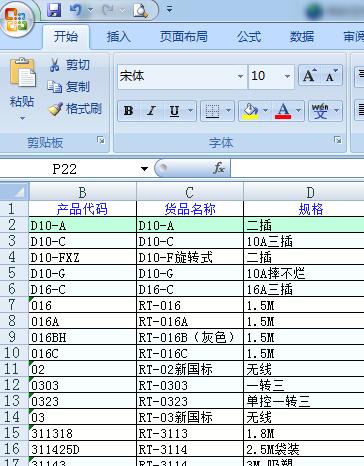Toggle underline formatting

(174, 111)
